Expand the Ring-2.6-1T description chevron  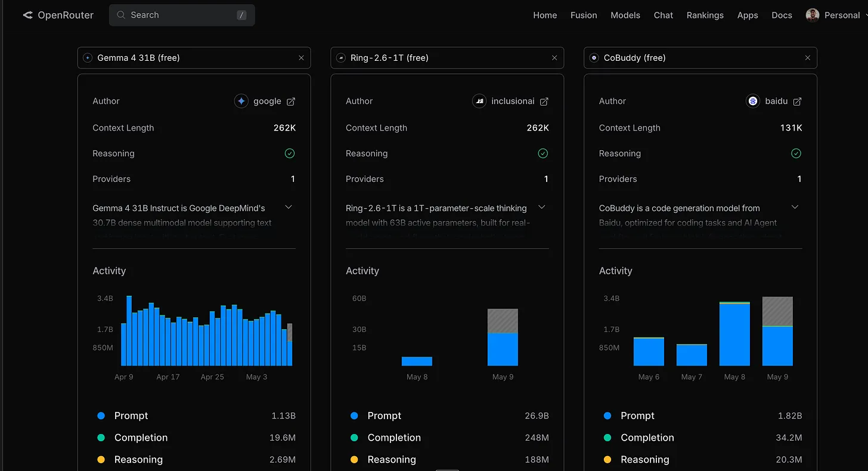pyautogui.click(x=542, y=207)
